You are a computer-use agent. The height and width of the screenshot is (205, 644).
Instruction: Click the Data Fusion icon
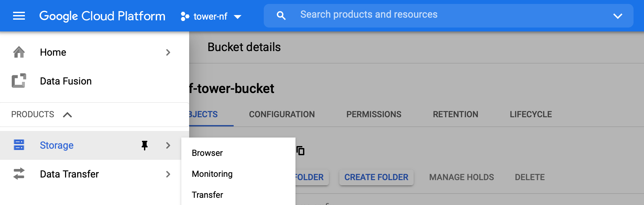(19, 81)
